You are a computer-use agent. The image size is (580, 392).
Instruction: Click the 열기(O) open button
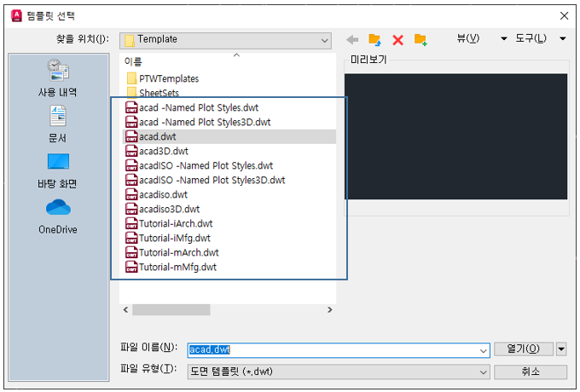pyautogui.click(x=524, y=349)
